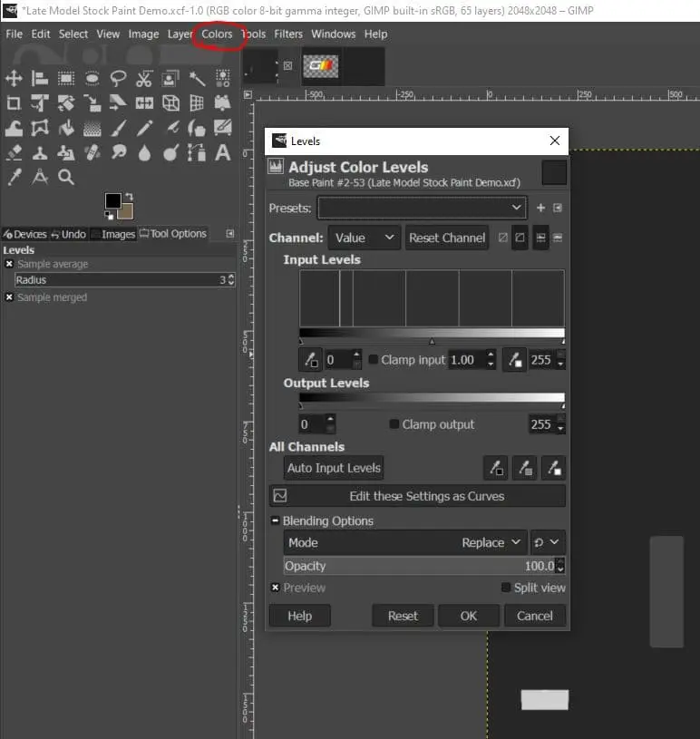Select the Crop tool
Screen dimensions: 700x739
[x=14, y=103]
